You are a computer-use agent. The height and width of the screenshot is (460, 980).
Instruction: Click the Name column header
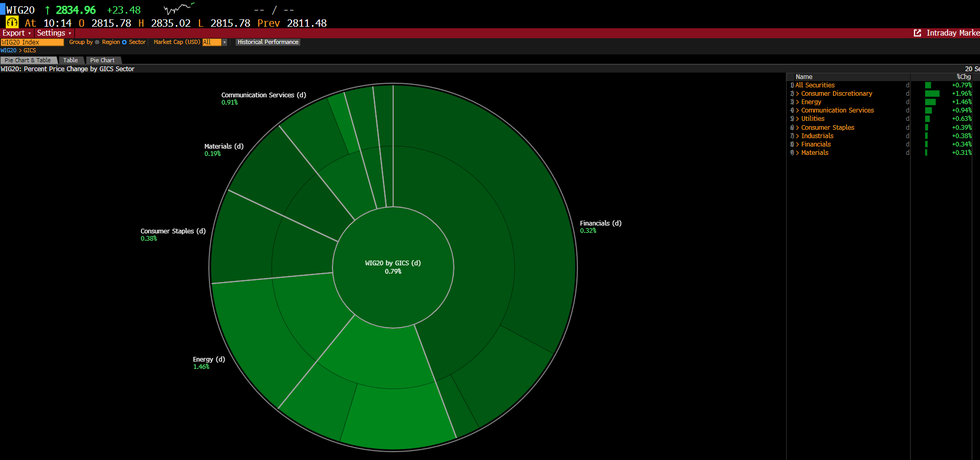tap(804, 77)
